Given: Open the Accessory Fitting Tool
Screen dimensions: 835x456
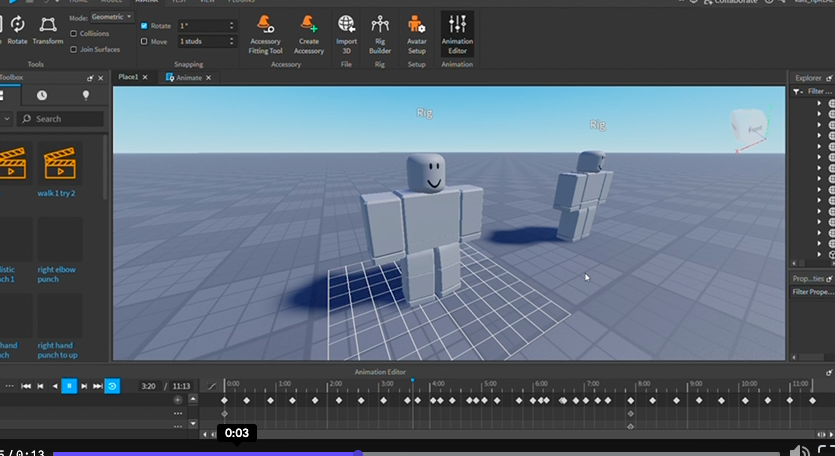Looking at the screenshot, I should tap(265, 35).
